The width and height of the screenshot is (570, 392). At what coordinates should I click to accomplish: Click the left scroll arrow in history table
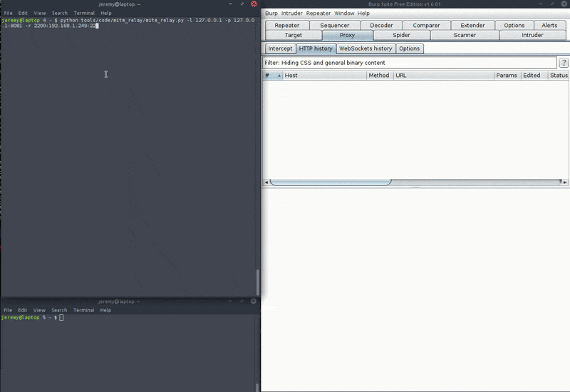coord(266,182)
